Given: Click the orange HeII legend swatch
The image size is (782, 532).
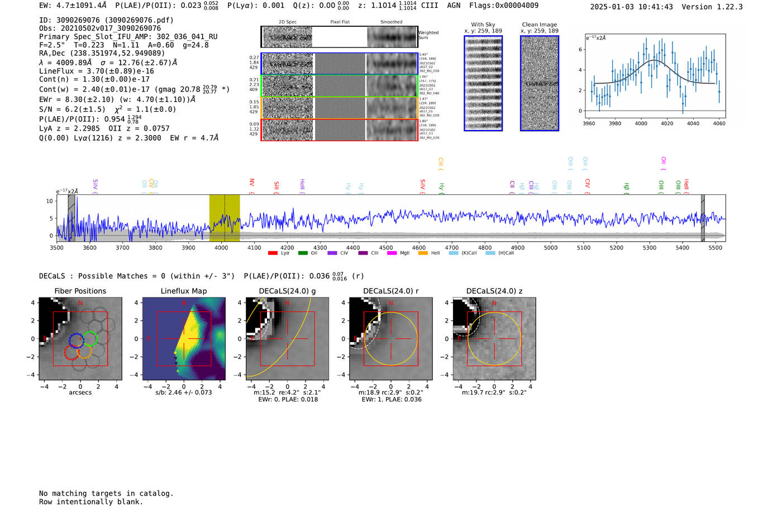Looking at the screenshot, I should 423,253.
